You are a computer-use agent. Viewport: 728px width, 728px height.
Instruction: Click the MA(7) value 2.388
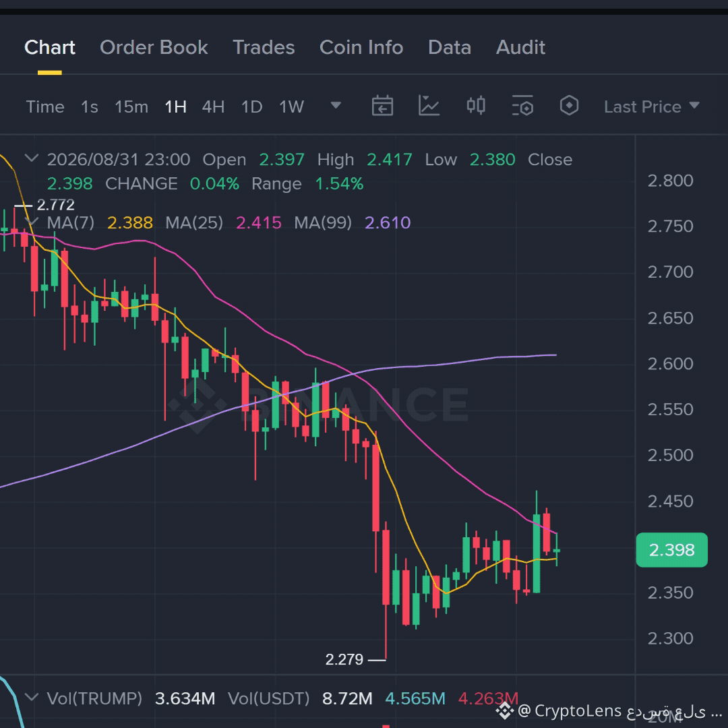pyautogui.click(x=130, y=223)
